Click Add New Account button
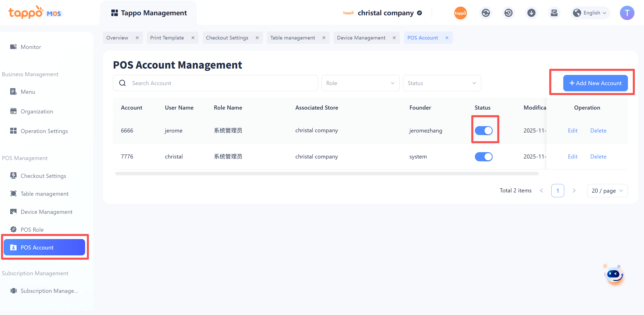The image size is (644, 315). point(595,83)
